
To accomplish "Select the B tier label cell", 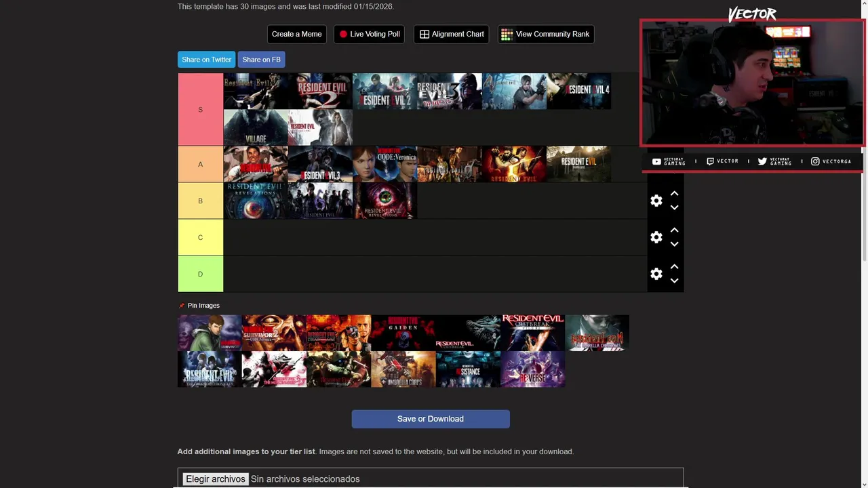I will tap(201, 201).
